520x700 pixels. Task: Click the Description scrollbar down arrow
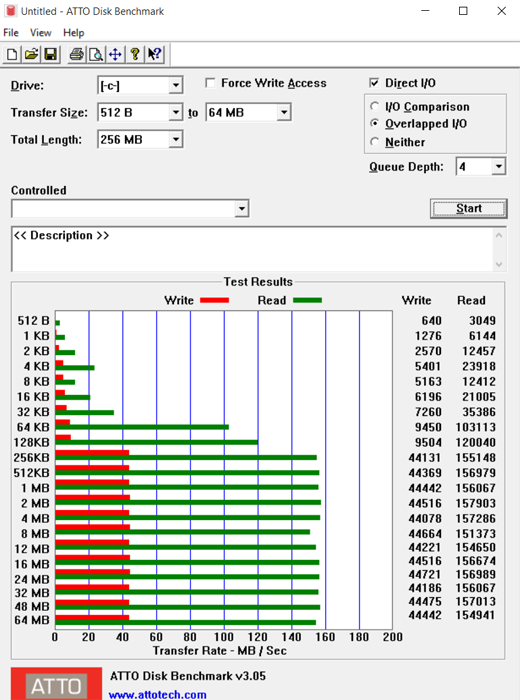click(x=499, y=264)
